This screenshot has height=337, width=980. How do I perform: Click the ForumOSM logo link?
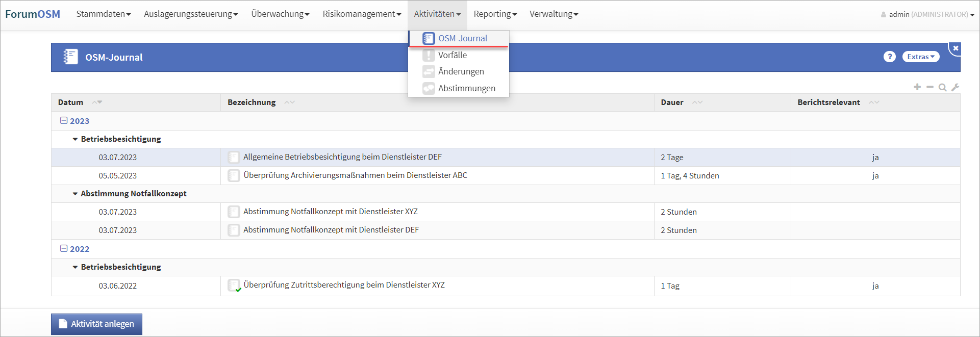click(x=33, y=14)
